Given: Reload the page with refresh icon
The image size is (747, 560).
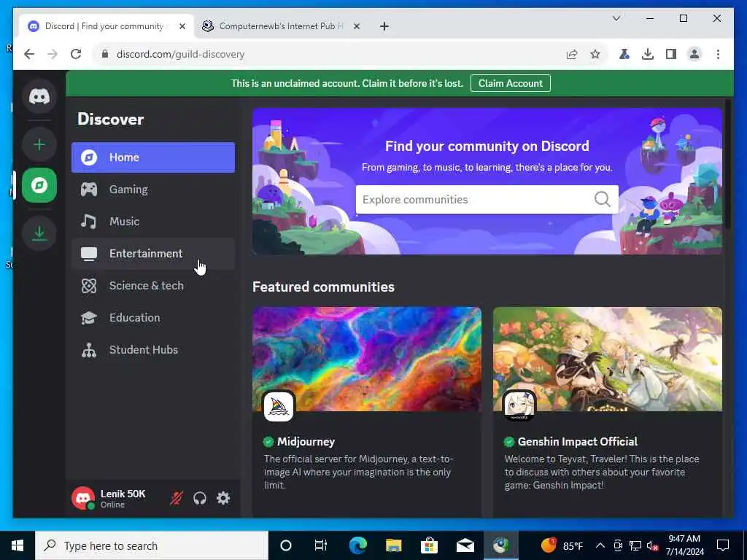Looking at the screenshot, I should (76, 54).
